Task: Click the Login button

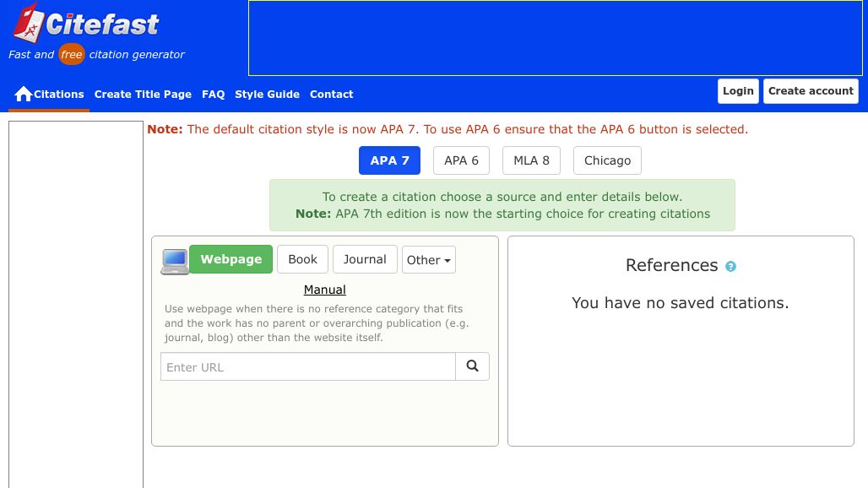Action: [738, 90]
